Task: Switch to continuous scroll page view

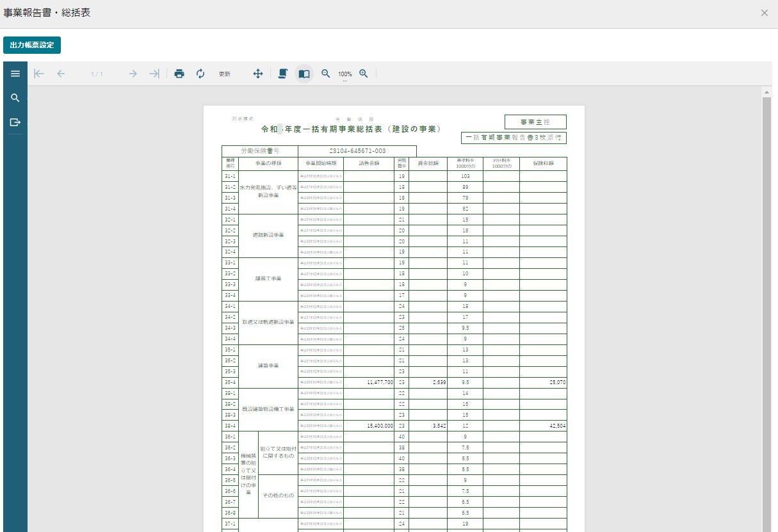Action: (282, 74)
